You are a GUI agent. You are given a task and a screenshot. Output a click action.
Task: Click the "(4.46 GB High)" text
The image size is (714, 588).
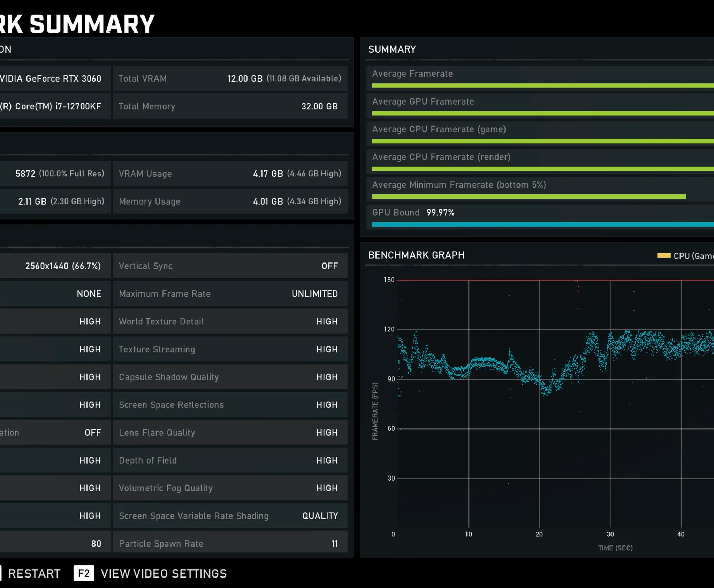click(x=314, y=174)
